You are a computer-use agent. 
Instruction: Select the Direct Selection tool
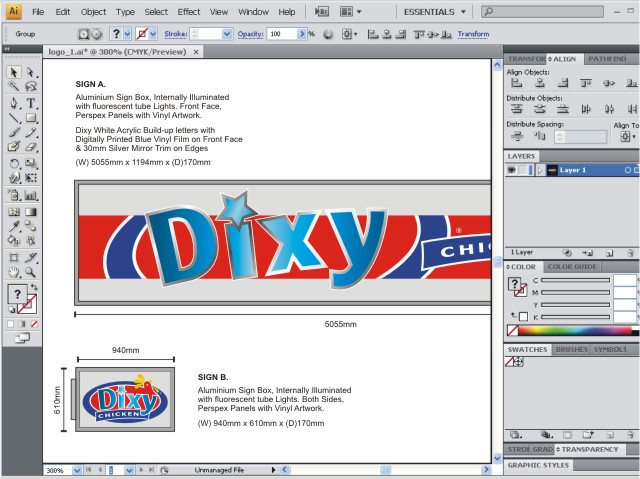[31, 72]
